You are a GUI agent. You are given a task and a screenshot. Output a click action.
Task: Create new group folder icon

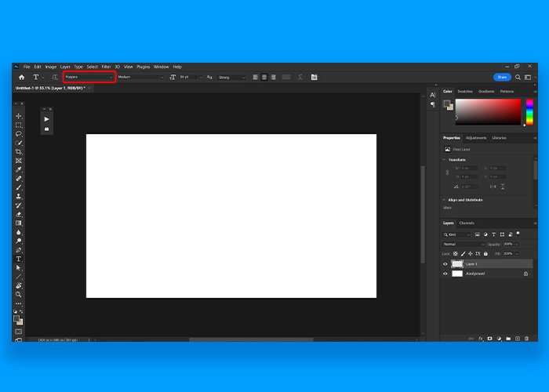coord(508,339)
